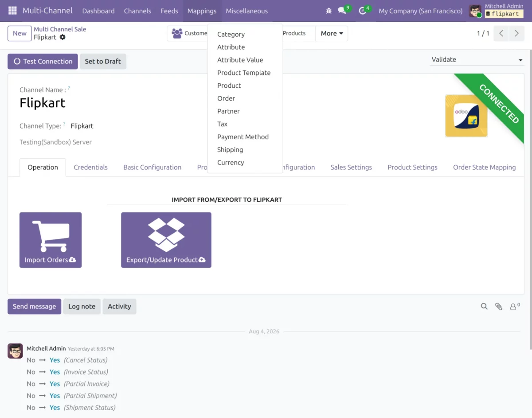Select Shipping mapping entry
Image resolution: width=532 pixels, height=418 pixels.
click(x=245, y=150)
